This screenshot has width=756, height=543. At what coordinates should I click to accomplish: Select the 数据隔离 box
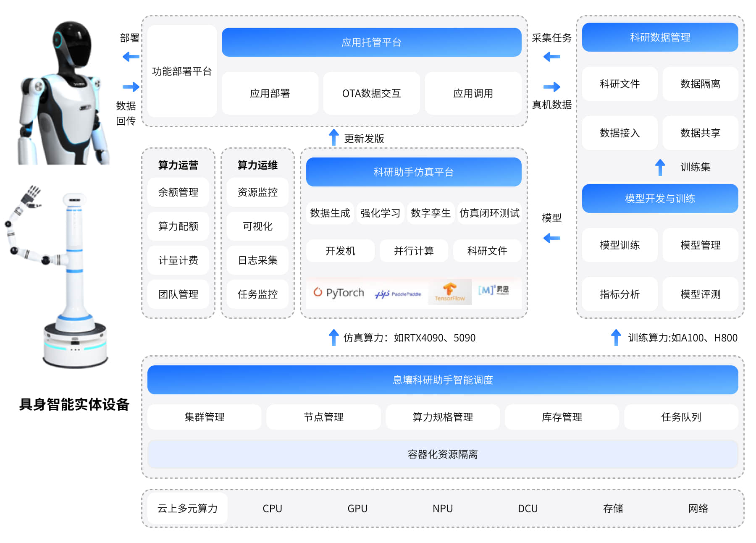pos(700,84)
